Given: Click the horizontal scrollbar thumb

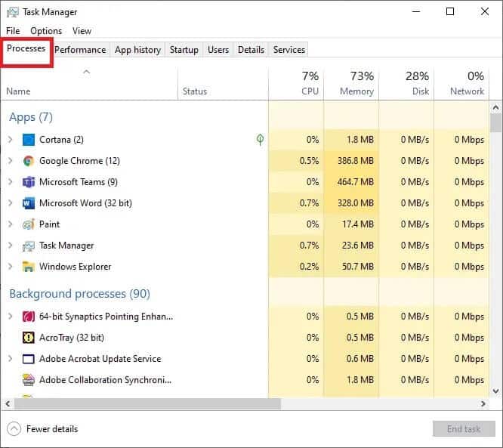Looking at the screenshot, I should (x=147, y=403).
